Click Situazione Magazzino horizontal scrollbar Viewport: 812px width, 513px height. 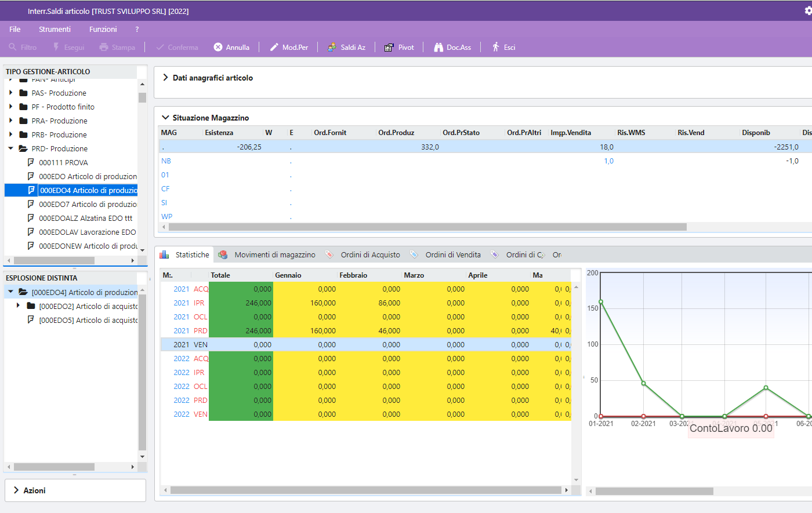(427, 227)
